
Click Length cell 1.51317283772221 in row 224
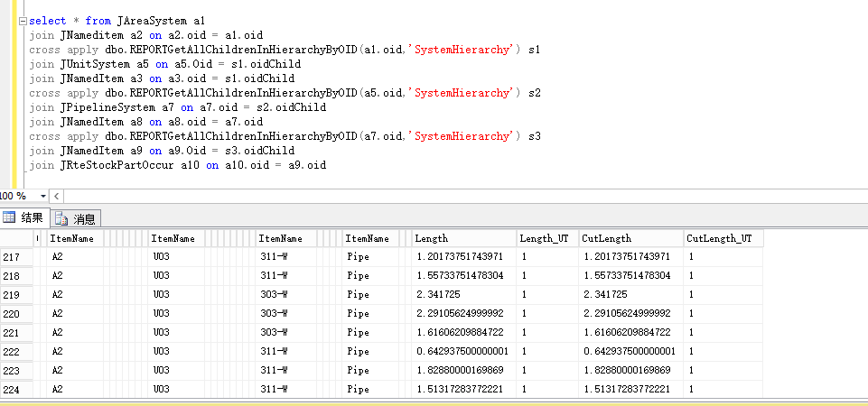[463, 389]
